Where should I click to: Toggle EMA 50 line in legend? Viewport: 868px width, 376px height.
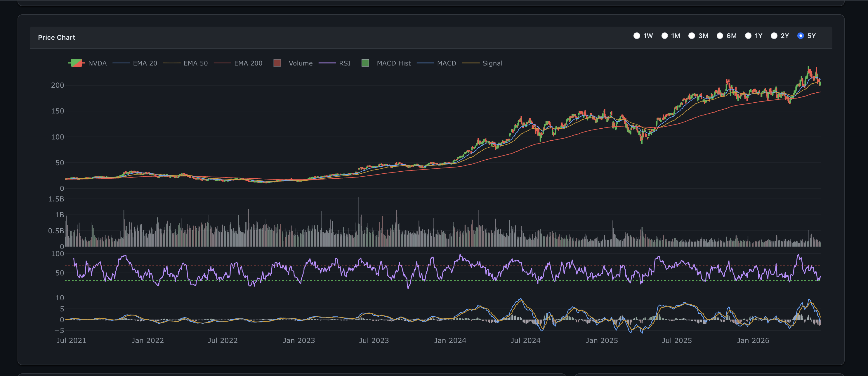tap(185, 63)
